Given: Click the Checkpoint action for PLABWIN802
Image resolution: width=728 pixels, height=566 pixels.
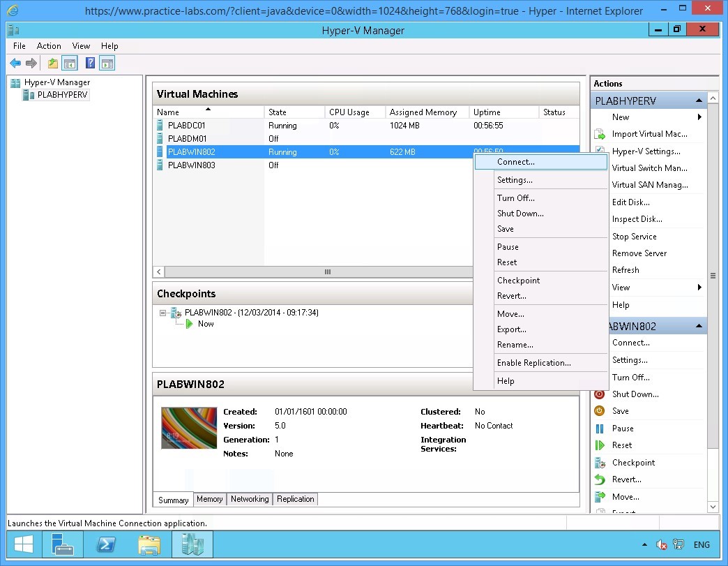Looking at the screenshot, I should click(633, 462).
